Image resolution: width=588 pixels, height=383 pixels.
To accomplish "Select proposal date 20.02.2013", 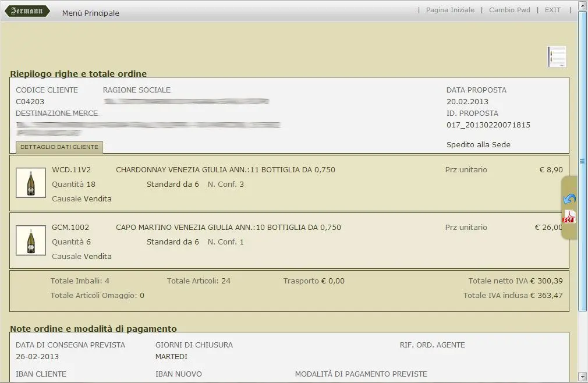I will [467, 101].
